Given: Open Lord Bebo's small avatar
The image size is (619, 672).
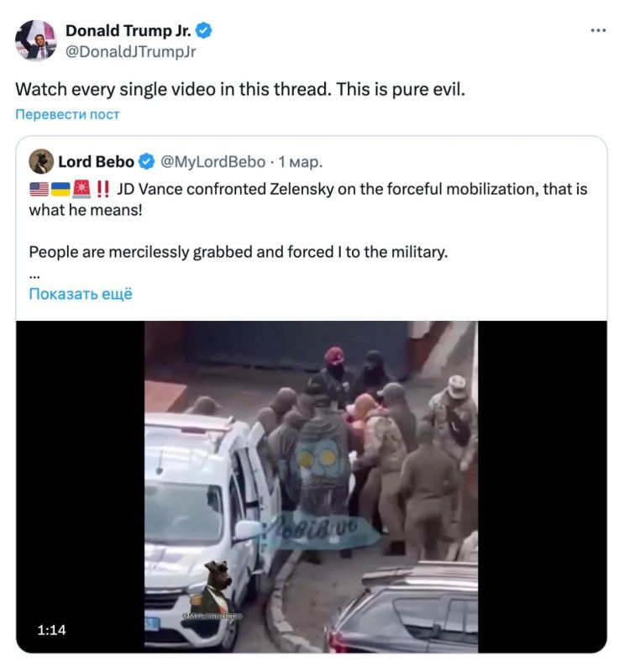Looking at the screenshot, I should pos(41,161).
